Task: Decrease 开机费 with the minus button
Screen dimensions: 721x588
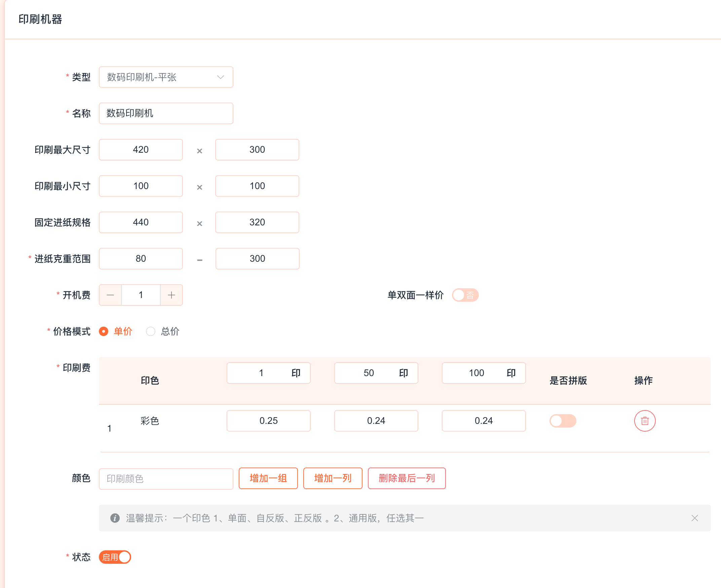Action: [x=110, y=295]
